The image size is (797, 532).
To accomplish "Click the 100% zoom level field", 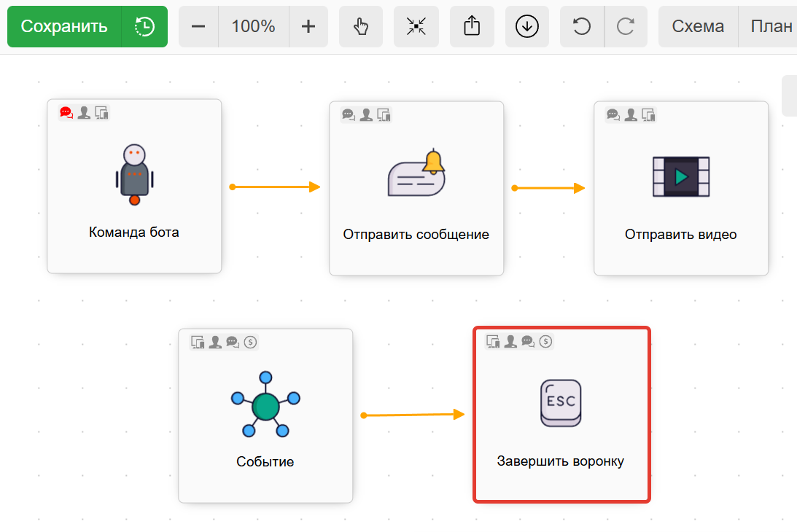I will (253, 27).
